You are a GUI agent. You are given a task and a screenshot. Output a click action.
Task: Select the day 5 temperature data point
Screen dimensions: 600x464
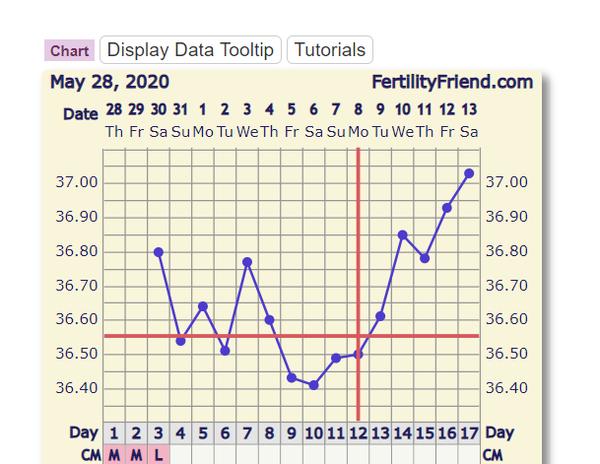pos(203,306)
